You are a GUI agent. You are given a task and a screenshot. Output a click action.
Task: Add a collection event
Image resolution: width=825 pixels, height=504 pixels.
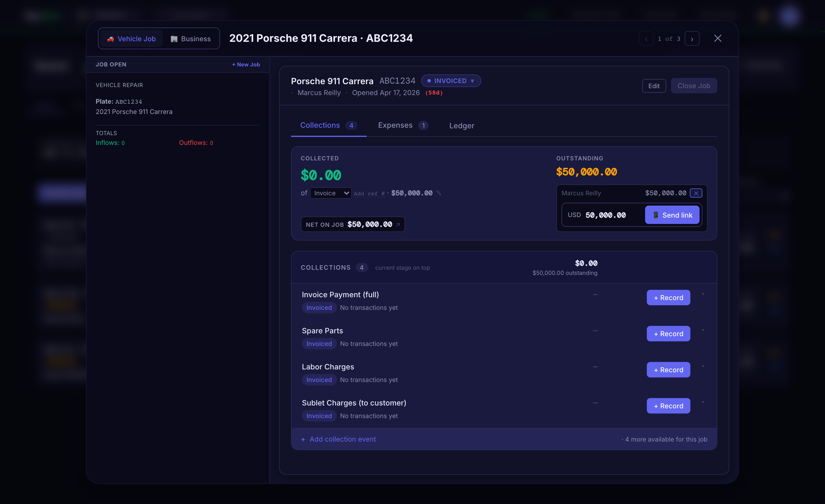click(339, 439)
